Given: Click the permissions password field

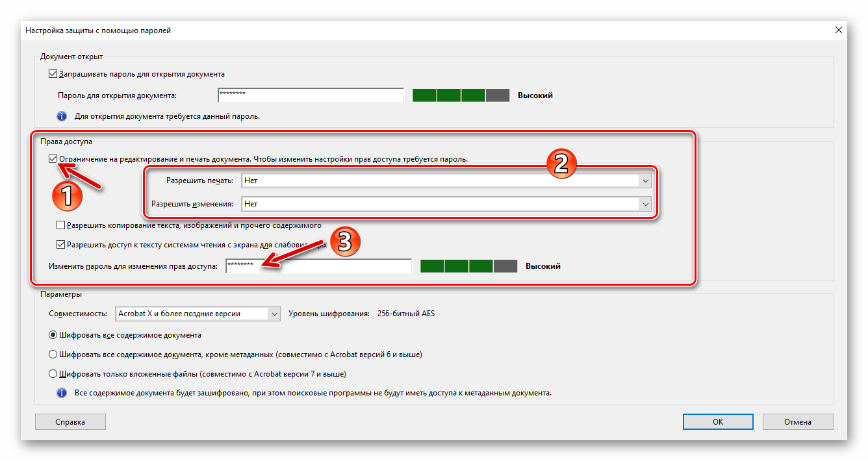Looking at the screenshot, I should tap(318, 266).
